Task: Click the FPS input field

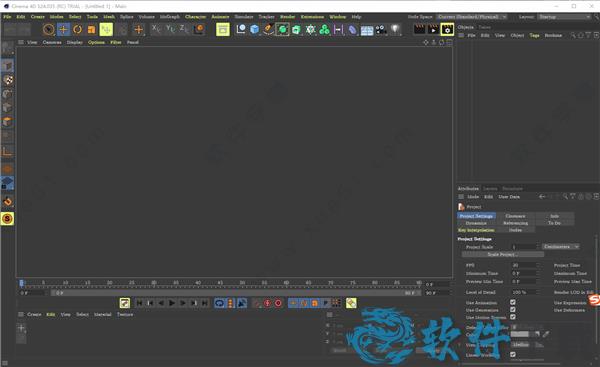Action: coord(524,265)
